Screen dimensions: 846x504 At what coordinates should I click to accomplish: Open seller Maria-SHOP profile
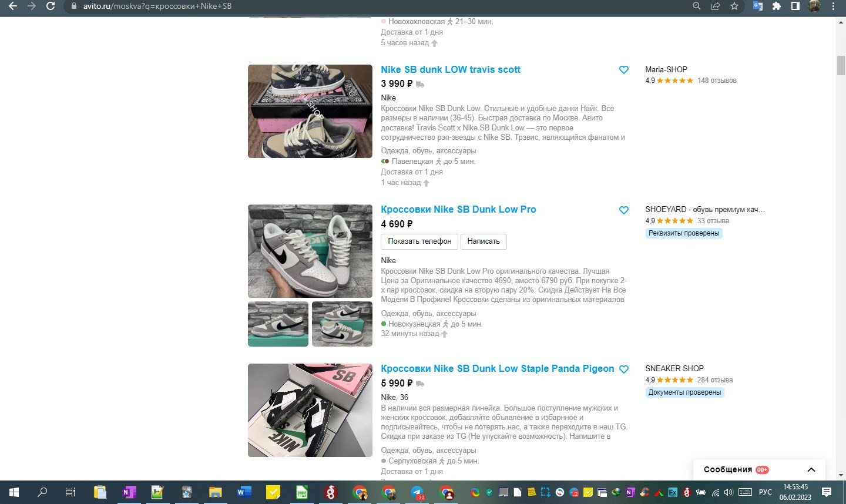point(666,69)
